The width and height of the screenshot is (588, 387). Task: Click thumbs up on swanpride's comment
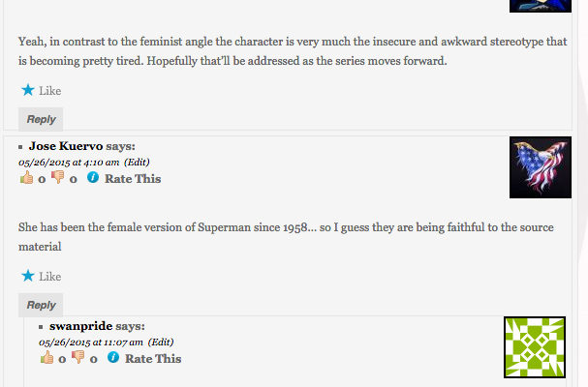(x=46, y=358)
